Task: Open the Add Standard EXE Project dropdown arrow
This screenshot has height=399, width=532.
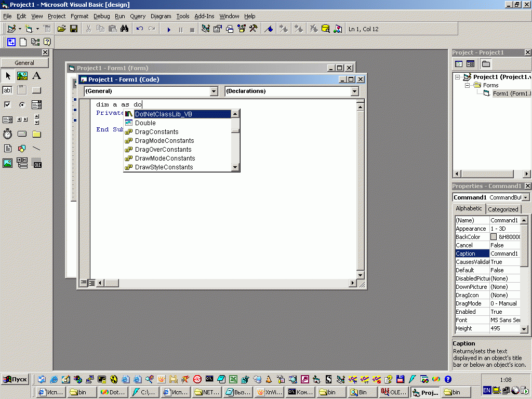Action: pos(20,29)
